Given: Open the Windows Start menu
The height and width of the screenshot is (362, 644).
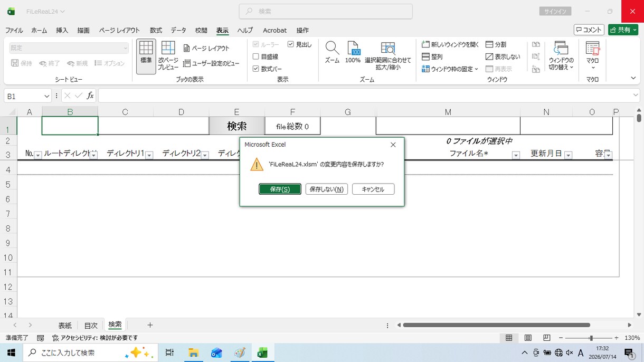Looking at the screenshot, I should [11, 353].
